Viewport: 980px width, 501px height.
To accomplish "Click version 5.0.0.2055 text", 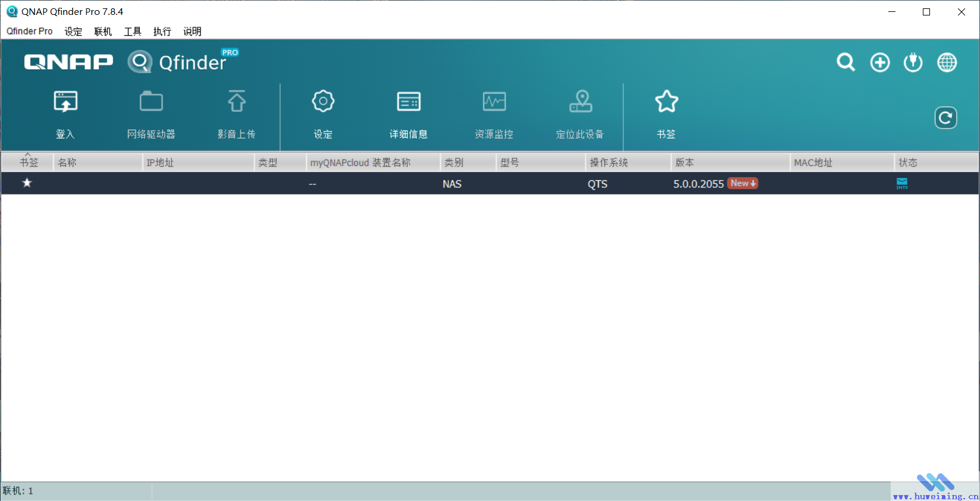I will 698,184.
